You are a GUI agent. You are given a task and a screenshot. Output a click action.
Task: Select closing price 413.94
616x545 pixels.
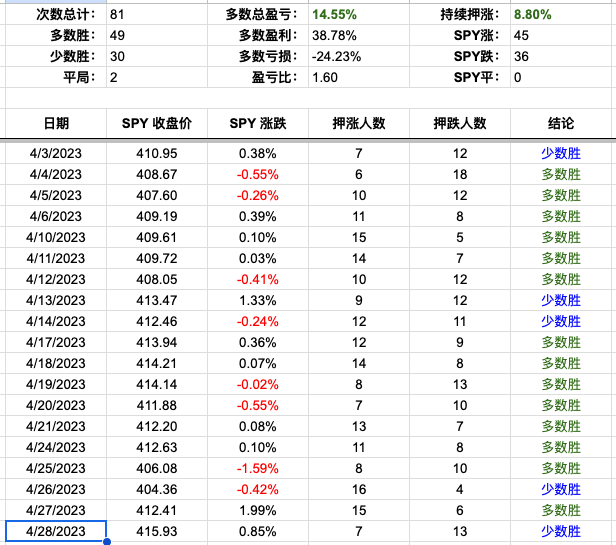pos(157,343)
